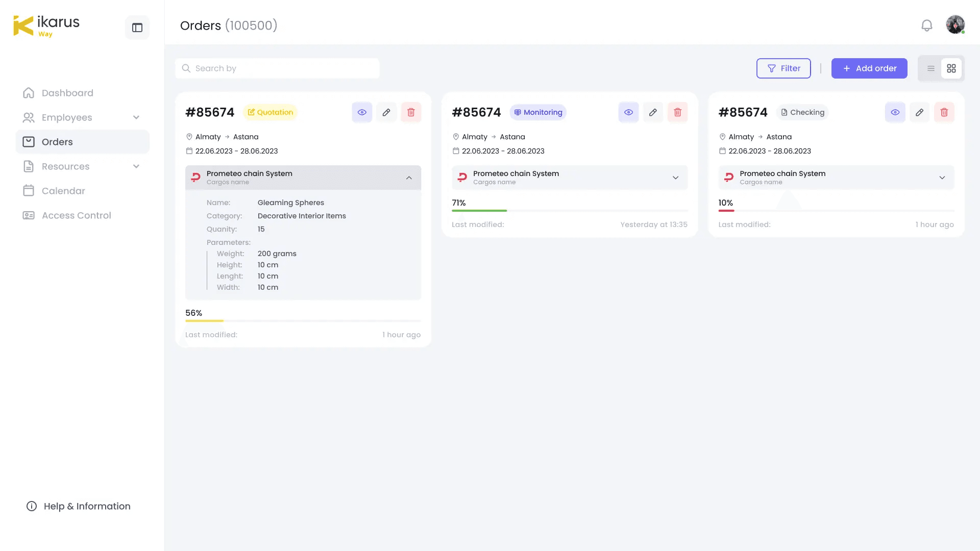This screenshot has height=551, width=980.
Task: Collapse the sidebar with the panel icon
Action: click(137, 28)
